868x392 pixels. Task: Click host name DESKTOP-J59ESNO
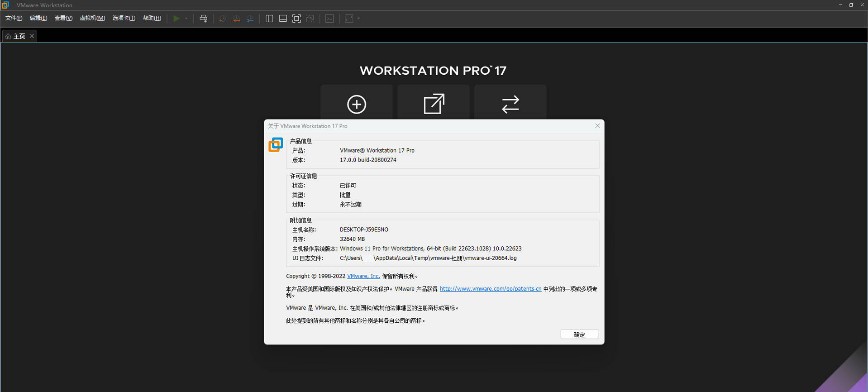coord(364,229)
